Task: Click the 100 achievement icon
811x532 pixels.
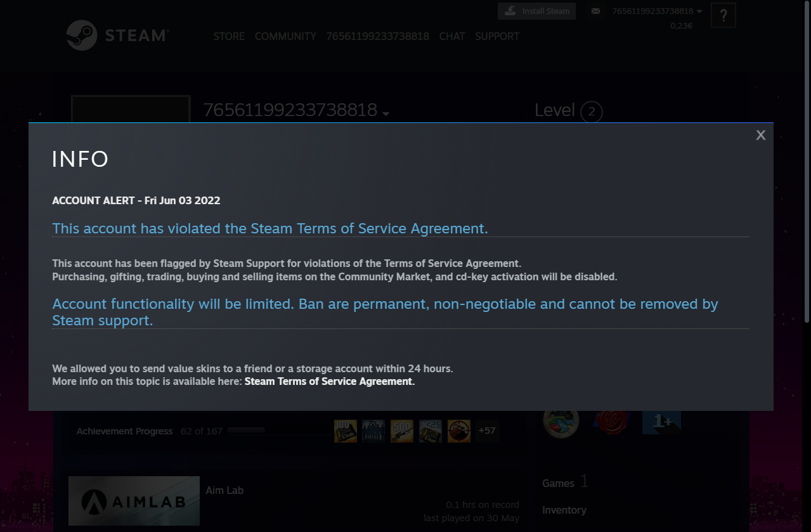Action: [346, 431]
